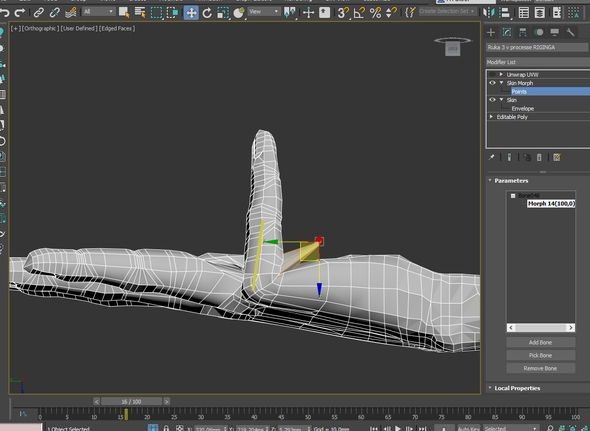Open the Modifier List dropdown
This screenshot has height=431, width=590.
click(538, 62)
